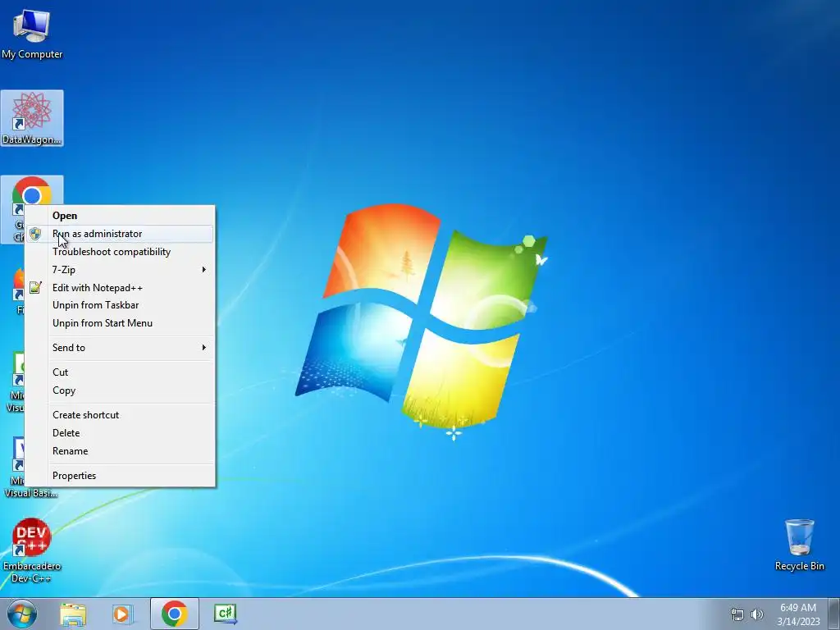The width and height of the screenshot is (840, 630).
Task: Click the shield icon beside Run as administrator
Action: coord(35,234)
